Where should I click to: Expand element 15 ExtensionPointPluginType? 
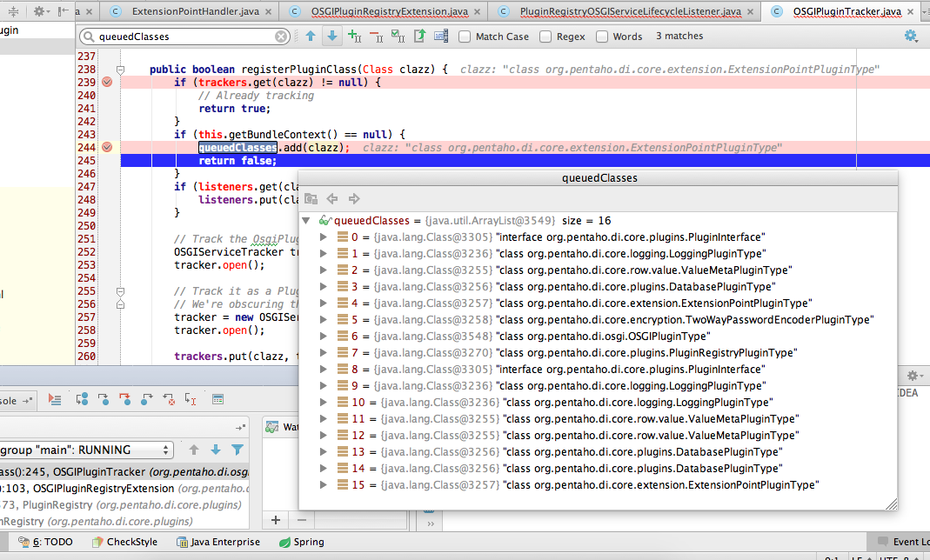(324, 484)
